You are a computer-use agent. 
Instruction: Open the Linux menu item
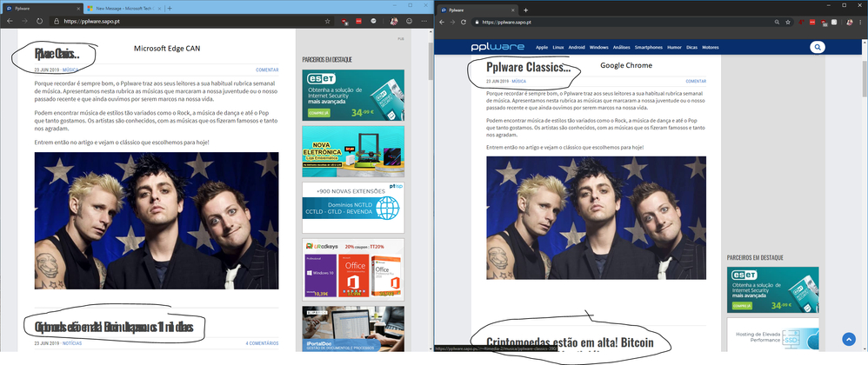click(x=558, y=48)
